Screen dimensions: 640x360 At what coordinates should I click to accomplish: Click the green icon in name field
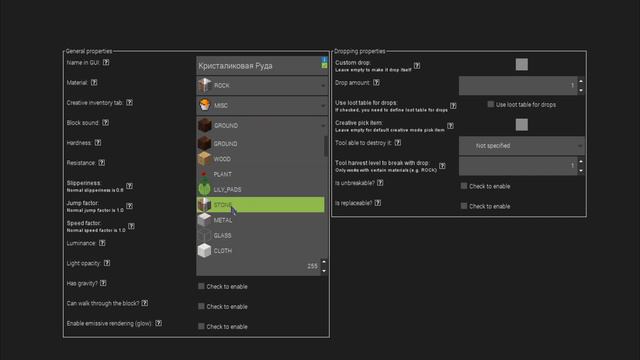324,66
